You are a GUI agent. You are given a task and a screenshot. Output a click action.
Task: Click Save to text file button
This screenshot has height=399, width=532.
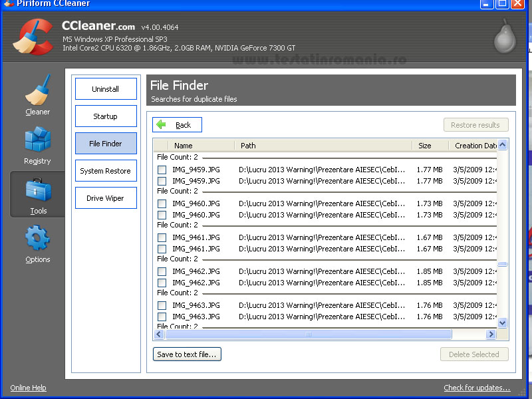point(187,354)
